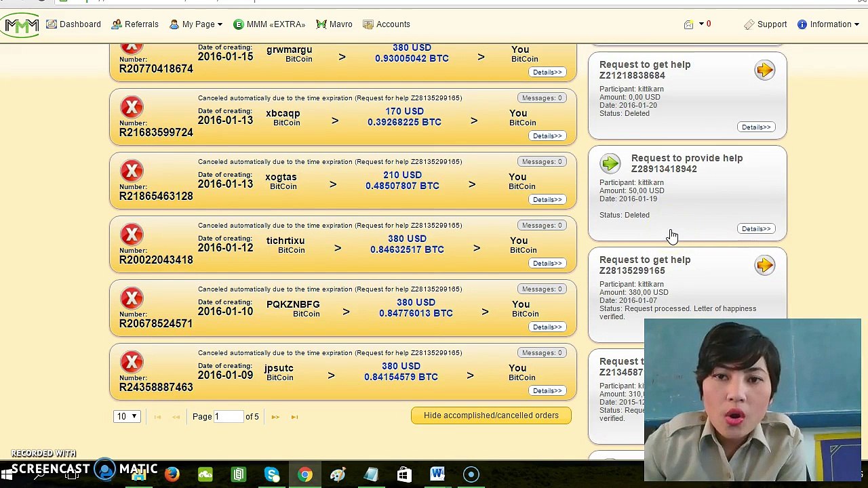Click yellow arrow icon on request Z28135299165
Viewport: 868px width, 488px height.
(x=764, y=265)
